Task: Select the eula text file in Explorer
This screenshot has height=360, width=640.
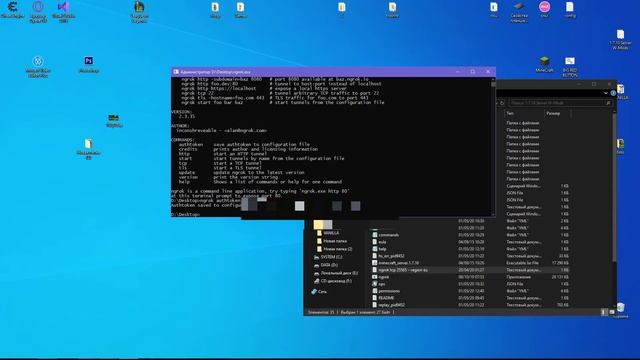Action: click(x=379, y=242)
